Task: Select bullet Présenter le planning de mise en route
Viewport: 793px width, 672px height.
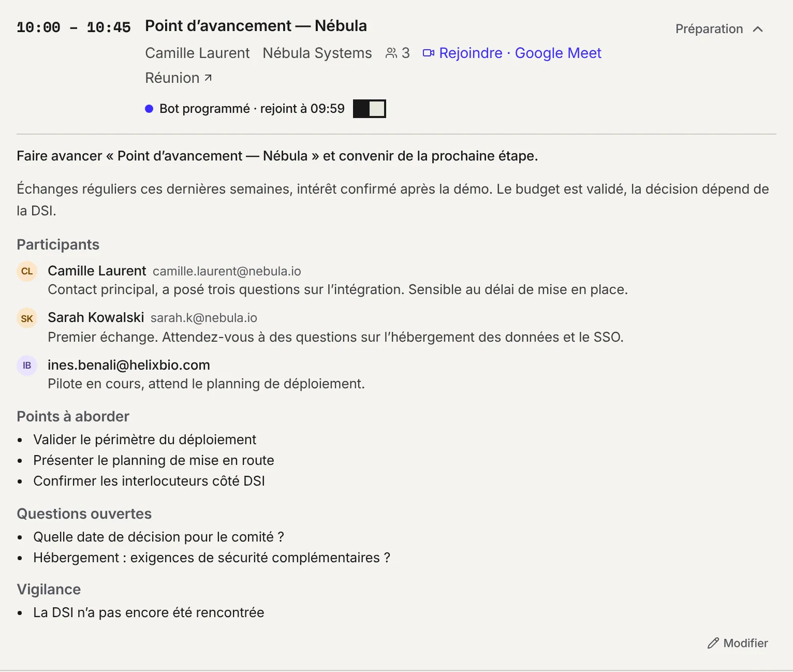Action: click(x=154, y=460)
